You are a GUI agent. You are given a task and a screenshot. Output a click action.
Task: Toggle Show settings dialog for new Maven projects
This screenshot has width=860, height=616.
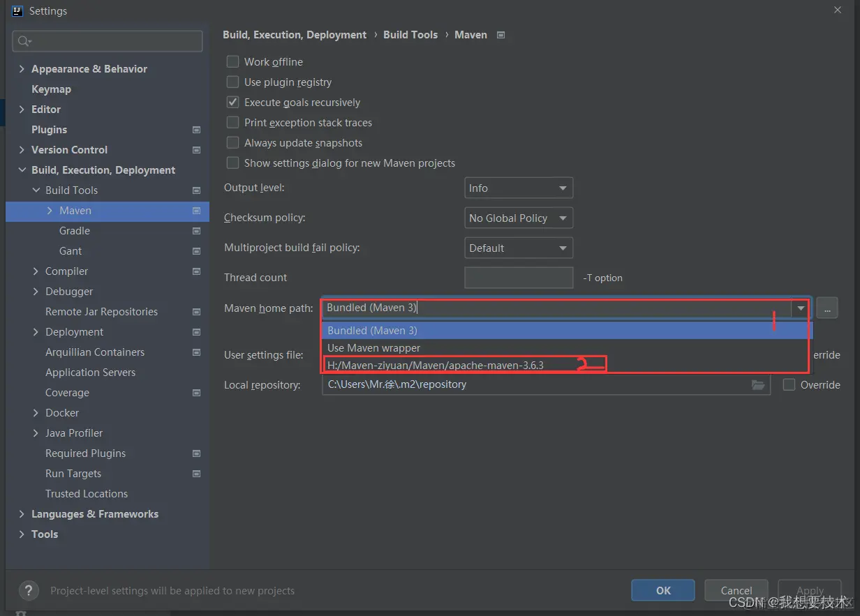point(233,163)
